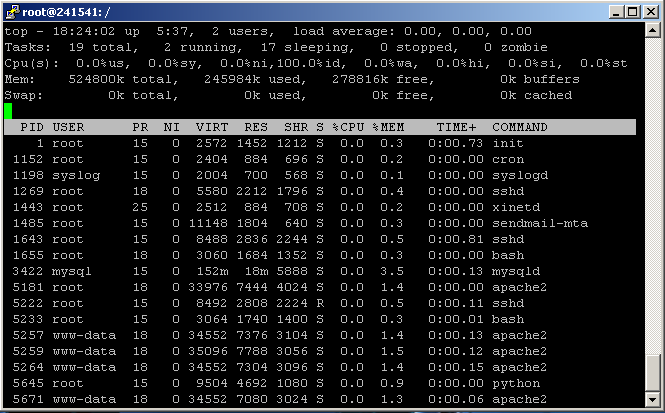Click the PID column header
Screen dimensions: 665x413
click(32, 127)
